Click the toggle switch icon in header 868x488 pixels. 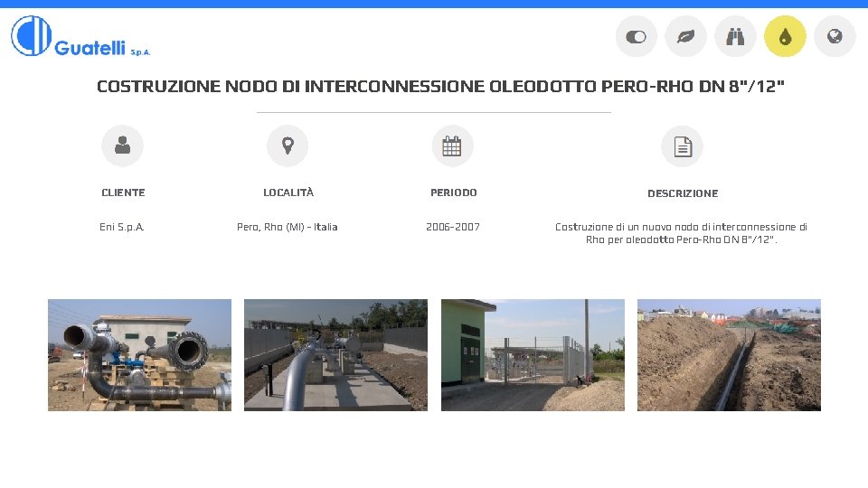pos(636,36)
